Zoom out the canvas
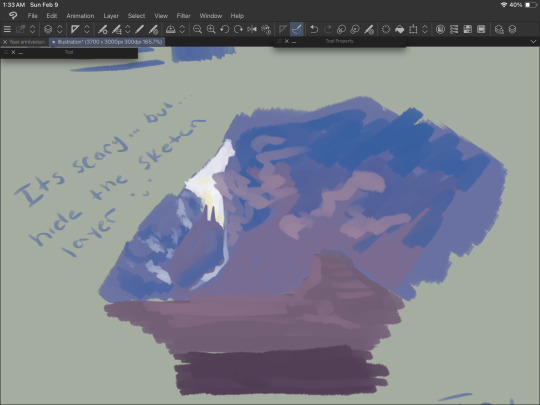This screenshot has height=405, width=540. pyautogui.click(x=197, y=29)
